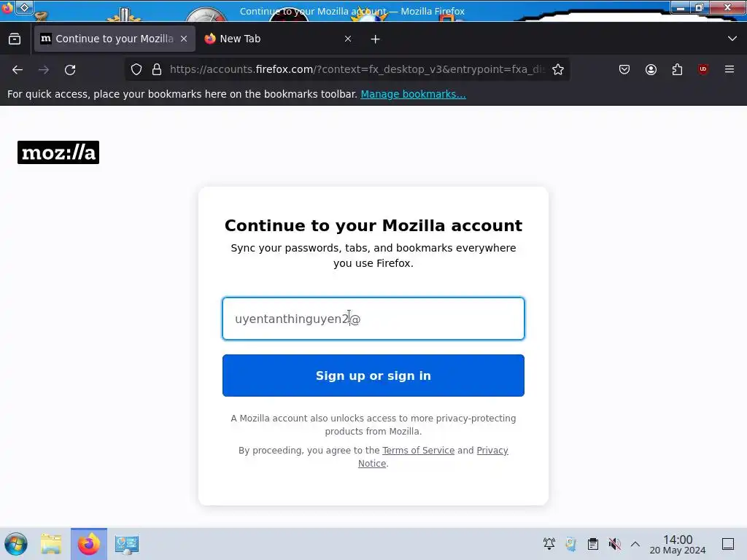Close the New Tab tab
Viewport: 747px width, 560px height.
[x=348, y=39]
